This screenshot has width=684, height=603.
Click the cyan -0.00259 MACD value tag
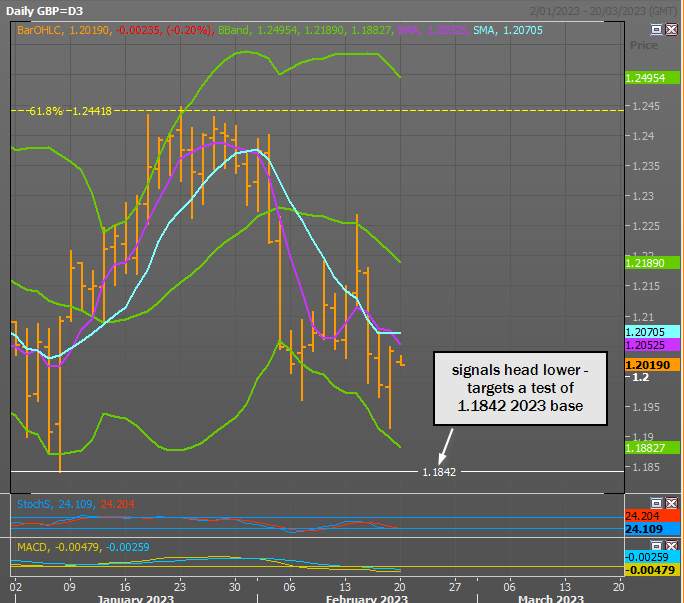tap(652, 557)
